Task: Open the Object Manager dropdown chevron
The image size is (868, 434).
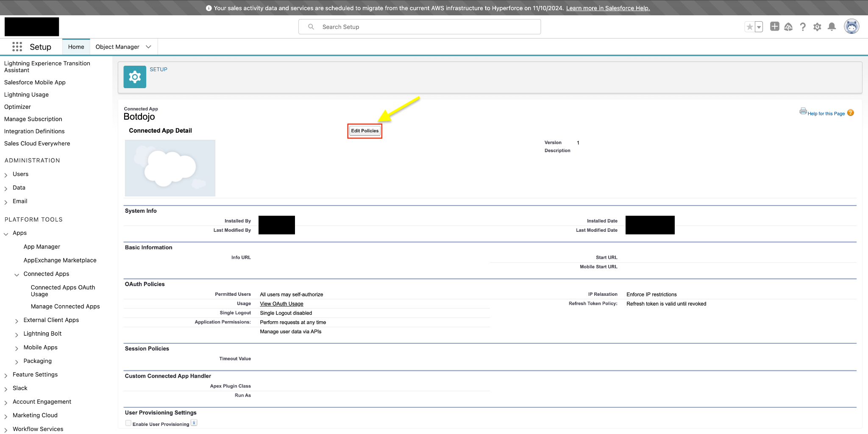Action: tap(148, 47)
